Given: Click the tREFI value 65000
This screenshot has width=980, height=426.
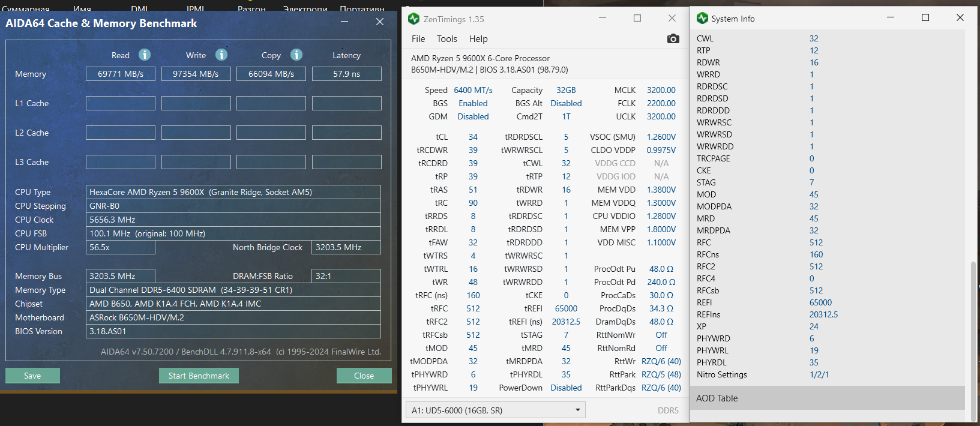Looking at the screenshot, I should pos(566,308).
